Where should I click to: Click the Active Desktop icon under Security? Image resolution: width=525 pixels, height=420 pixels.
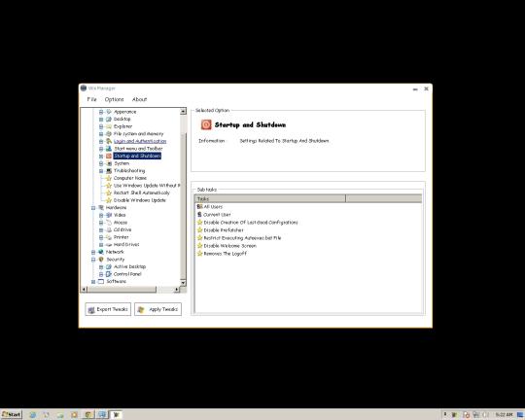pos(109,266)
